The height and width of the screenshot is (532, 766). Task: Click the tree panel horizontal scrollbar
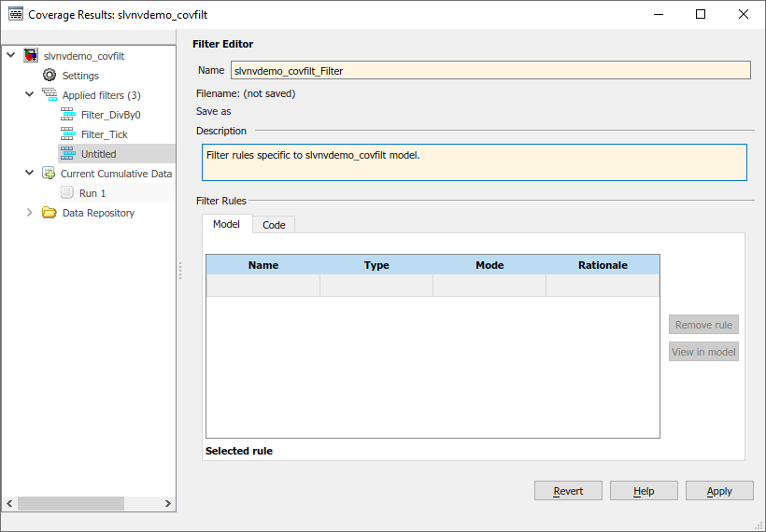coord(82,503)
